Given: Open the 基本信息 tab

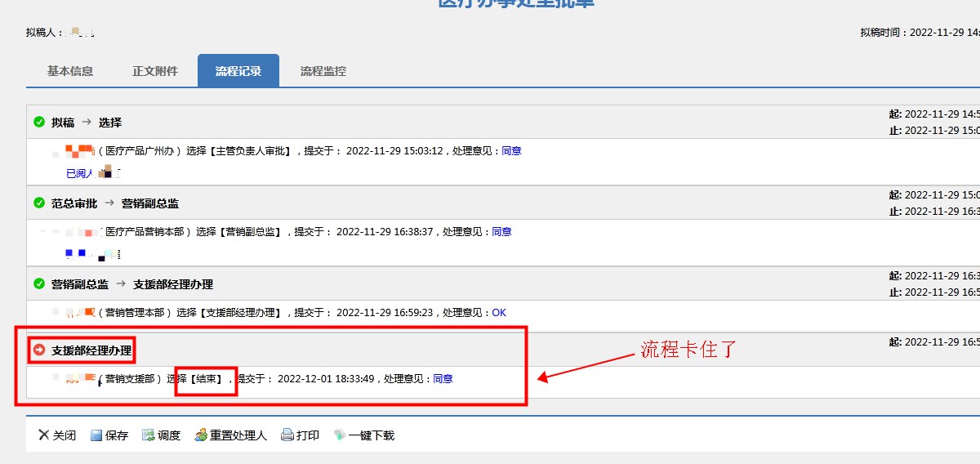Looking at the screenshot, I should click(70, 71).
